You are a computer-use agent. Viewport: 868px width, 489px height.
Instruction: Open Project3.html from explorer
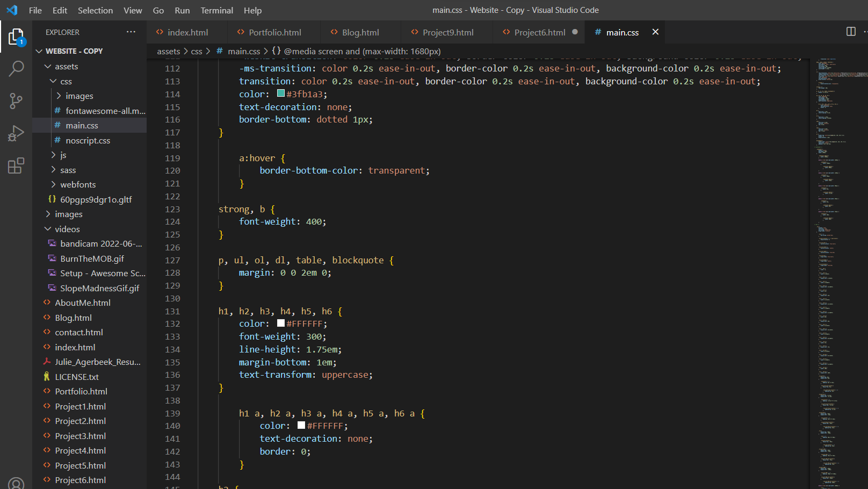89,436
